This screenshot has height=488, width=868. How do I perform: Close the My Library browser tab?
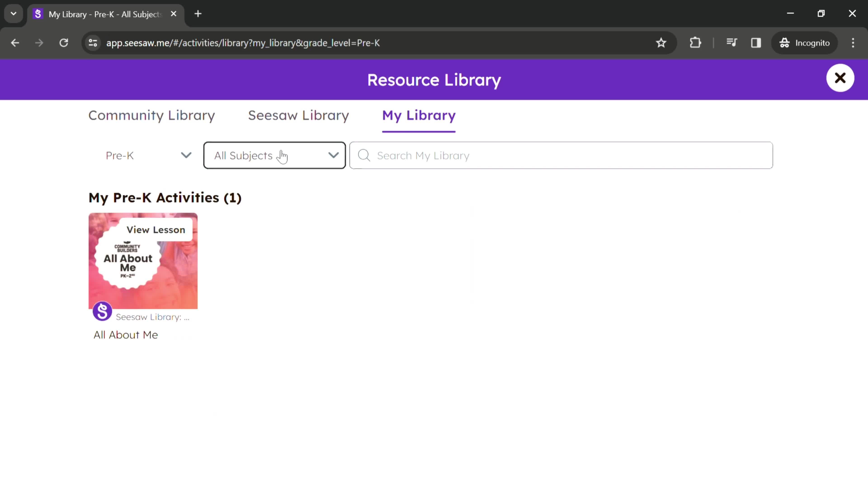click(174, 14)
